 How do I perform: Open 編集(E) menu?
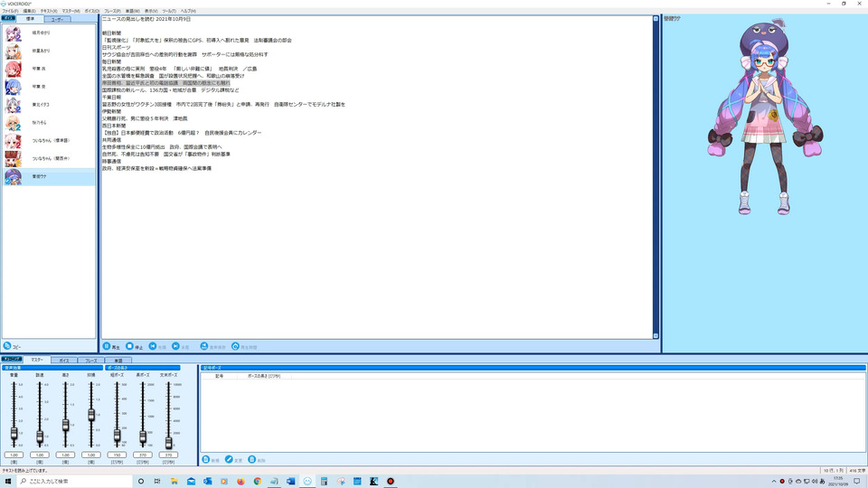[29, 11]
